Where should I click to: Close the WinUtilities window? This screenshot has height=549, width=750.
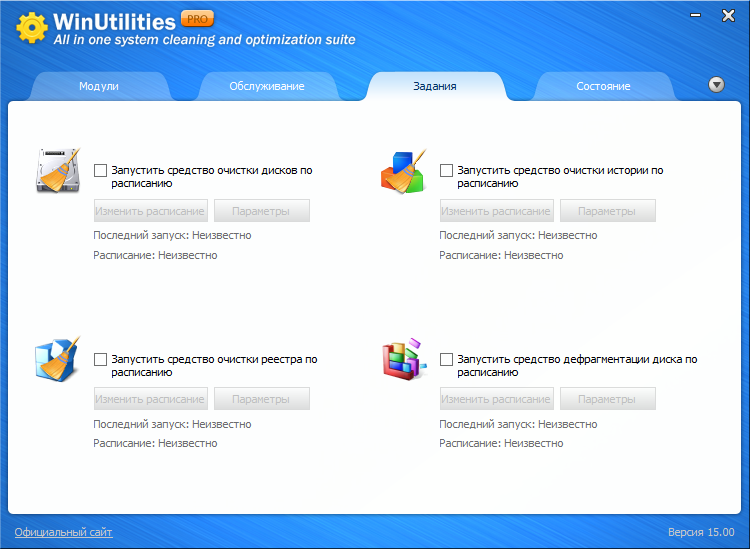pyautogui.click(x=728, y=15)
